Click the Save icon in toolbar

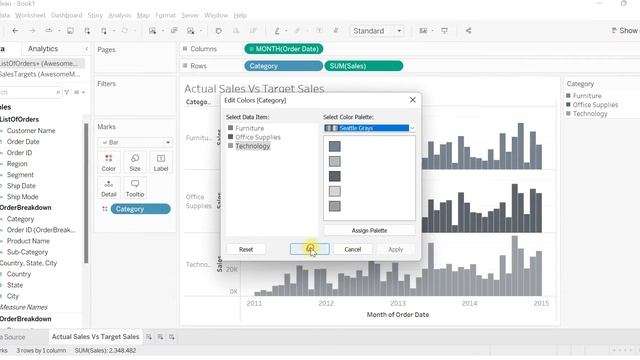pos(70,31)
